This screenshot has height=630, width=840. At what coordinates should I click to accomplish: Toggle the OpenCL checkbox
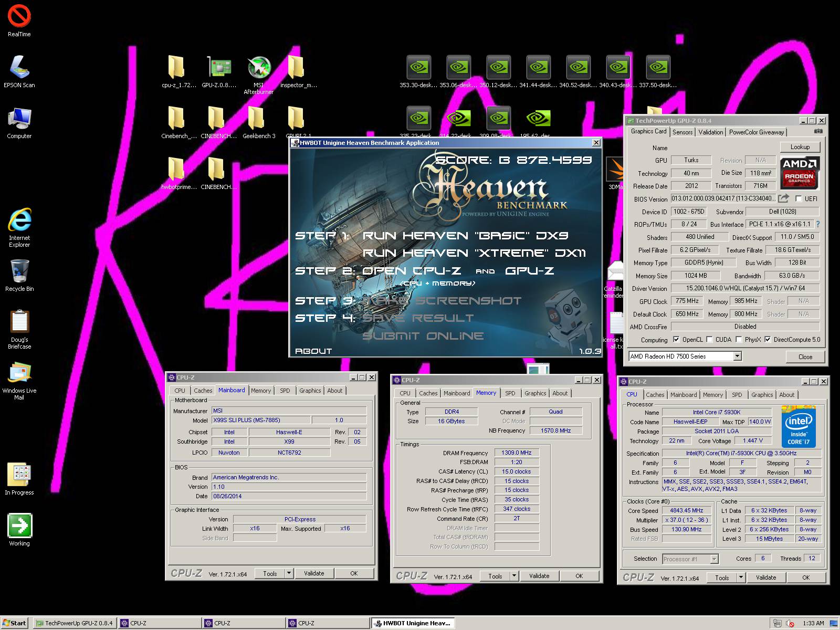(x=676, y=339)
